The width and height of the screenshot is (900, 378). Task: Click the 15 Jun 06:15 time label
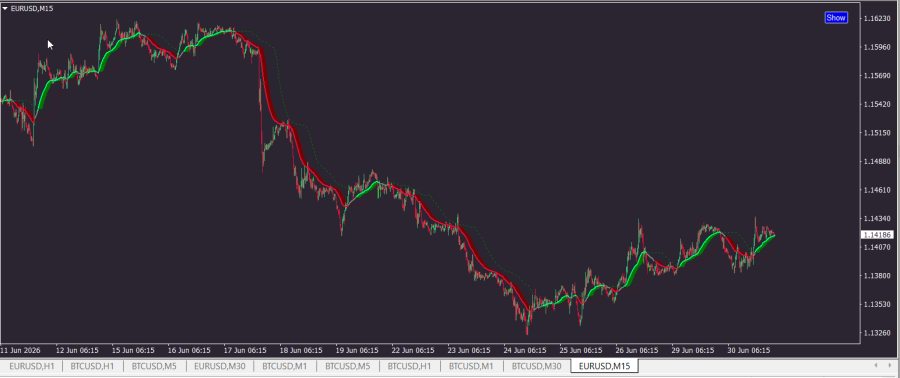133,350
